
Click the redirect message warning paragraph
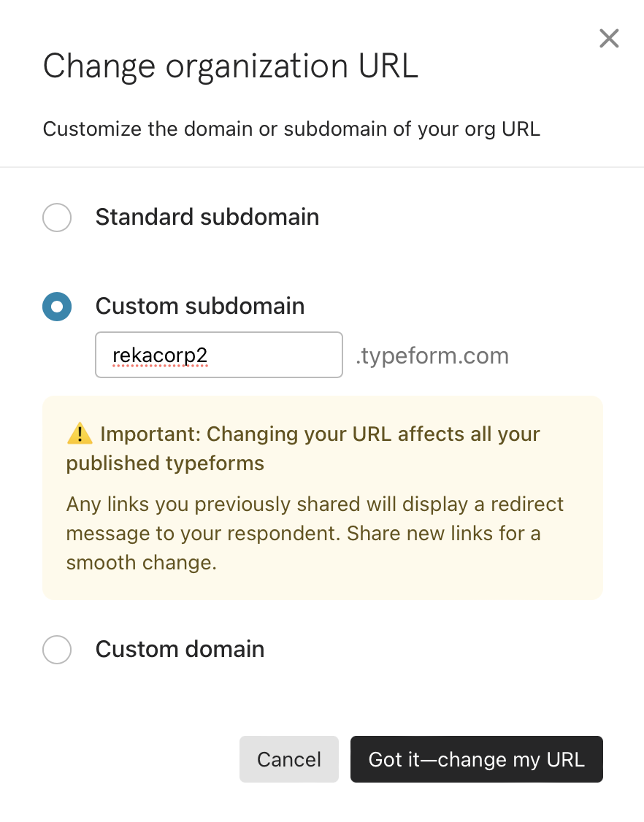[x=315, y=533]
